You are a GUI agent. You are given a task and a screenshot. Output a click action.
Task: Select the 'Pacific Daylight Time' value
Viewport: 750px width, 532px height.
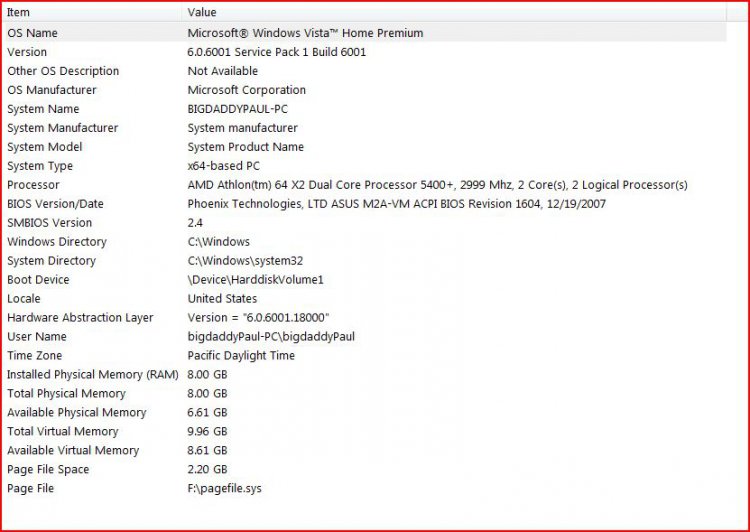[x=241, y=356]
